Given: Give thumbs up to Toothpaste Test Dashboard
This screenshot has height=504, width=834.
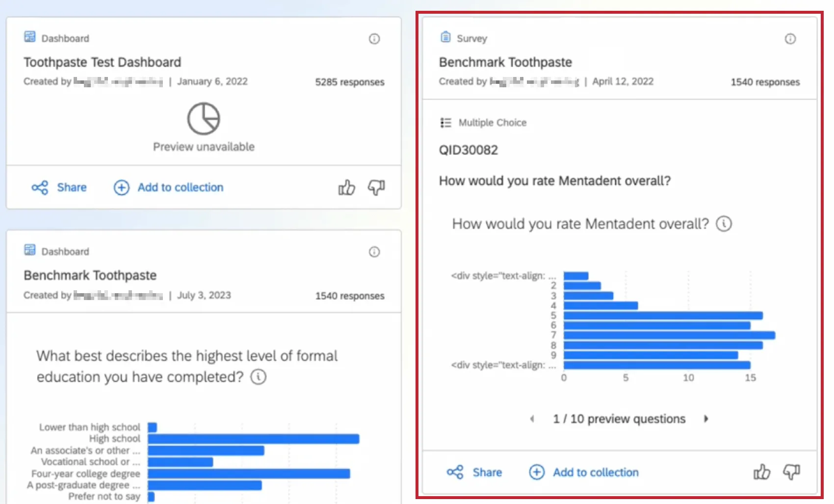Looking at the screenshot, I should 346,187.
